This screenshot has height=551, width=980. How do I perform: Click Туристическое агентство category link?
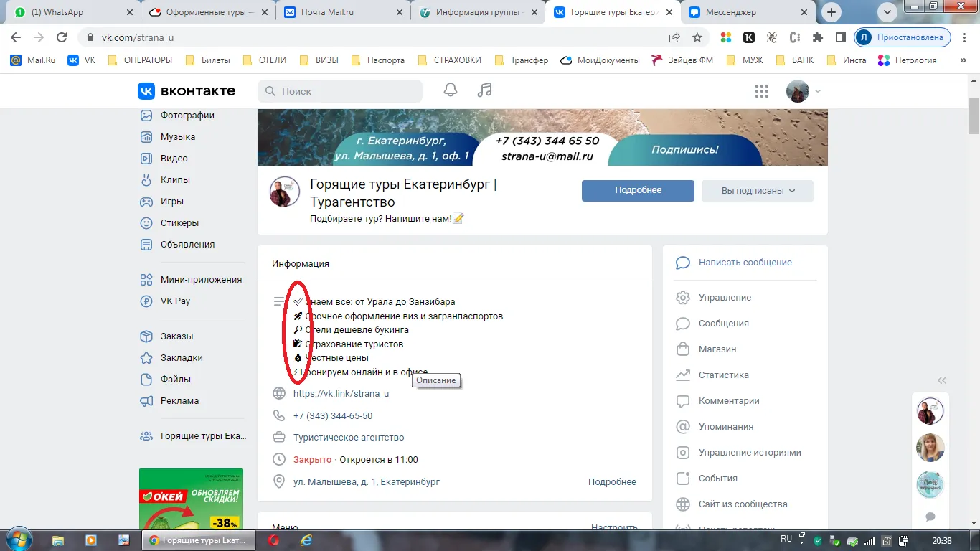pyautogui.click(x=349, y=438)
